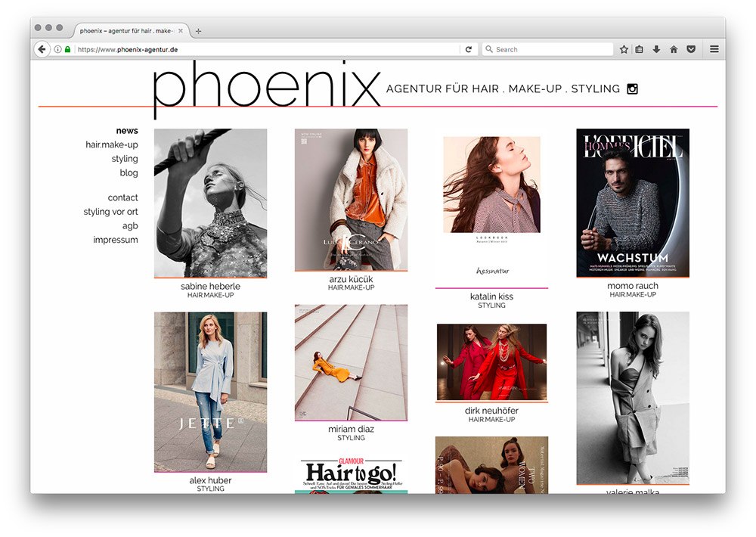Open the hair.make-up menu item
The width and height of the screenshot is (756, 537).
111,144
